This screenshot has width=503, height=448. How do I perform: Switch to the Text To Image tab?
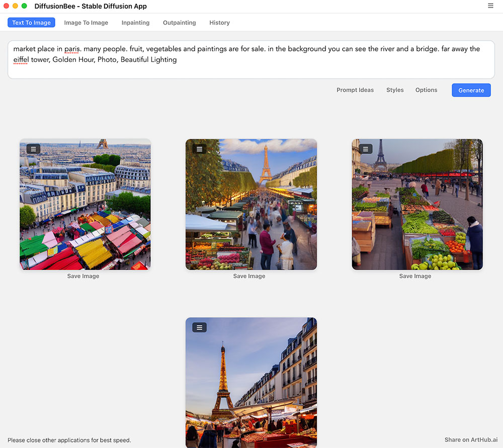[x=31, y=23]
